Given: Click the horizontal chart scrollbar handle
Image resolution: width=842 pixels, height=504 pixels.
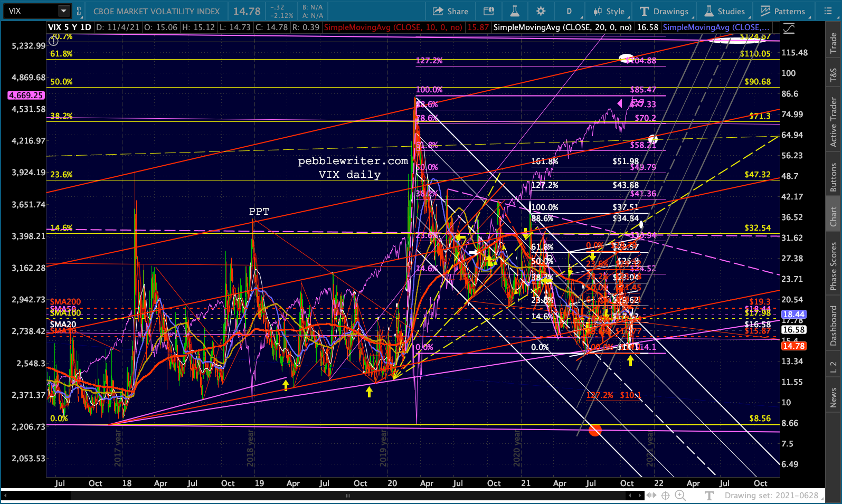Looking at the screenshot, I should [x=348, y=496].
